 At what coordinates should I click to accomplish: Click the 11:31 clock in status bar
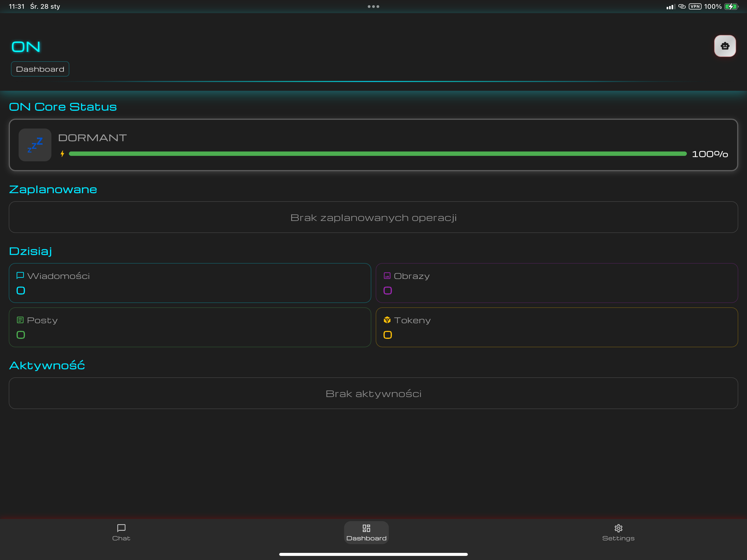pos(17,6)
